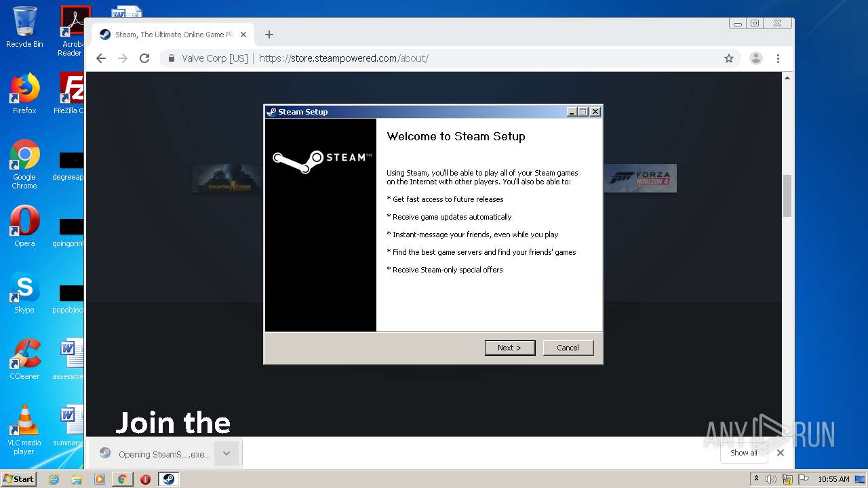This screenshot has width=868, height=488.
Task: Open a new Chrome tab
Action: coord(269,35)
